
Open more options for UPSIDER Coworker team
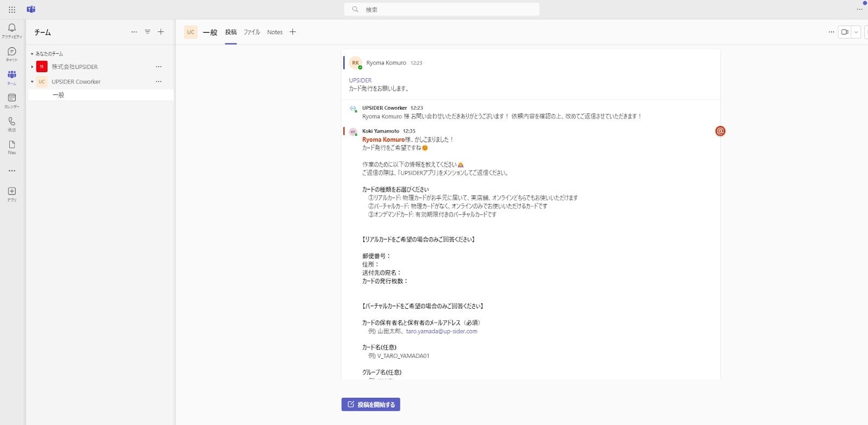point(158,81)
